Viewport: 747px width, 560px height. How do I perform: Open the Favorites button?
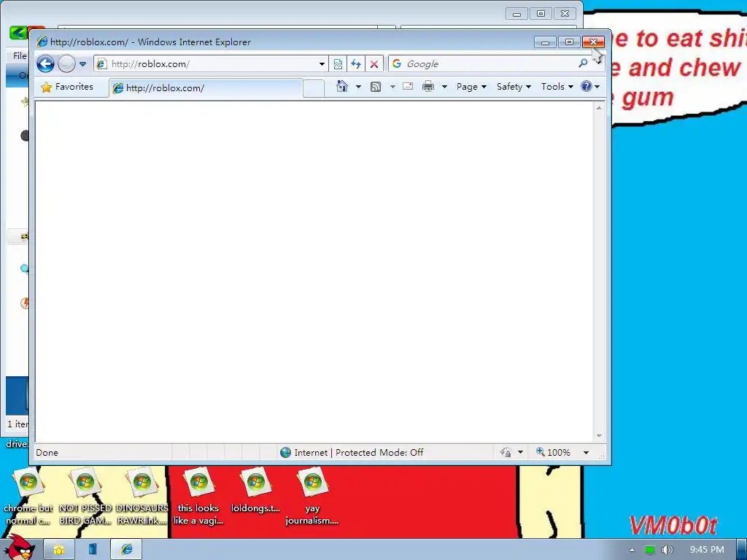(x=67, y=87)
